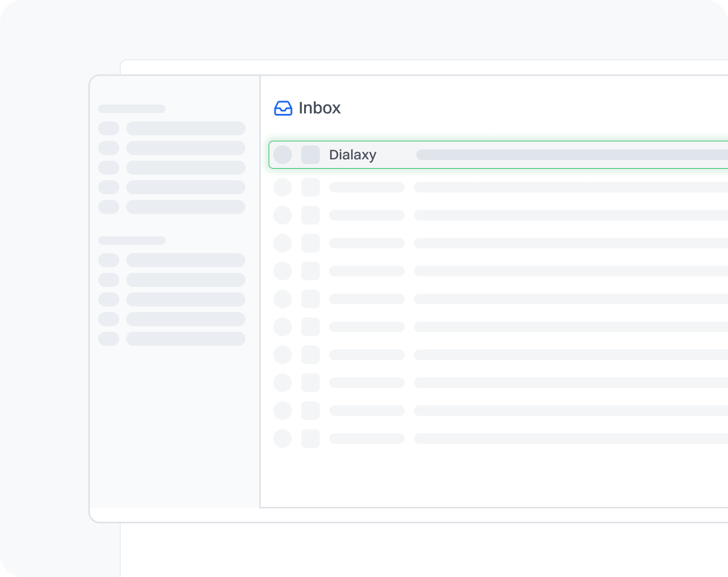
Task: Click the square icon beside Dialaxy
Action: [x=311, y=155]
